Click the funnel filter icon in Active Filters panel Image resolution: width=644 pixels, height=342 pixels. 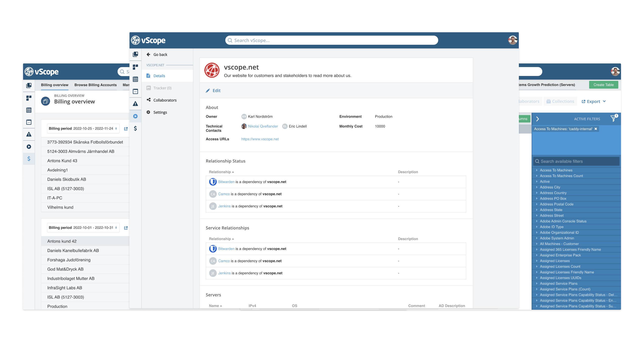(x=613, y=118)
